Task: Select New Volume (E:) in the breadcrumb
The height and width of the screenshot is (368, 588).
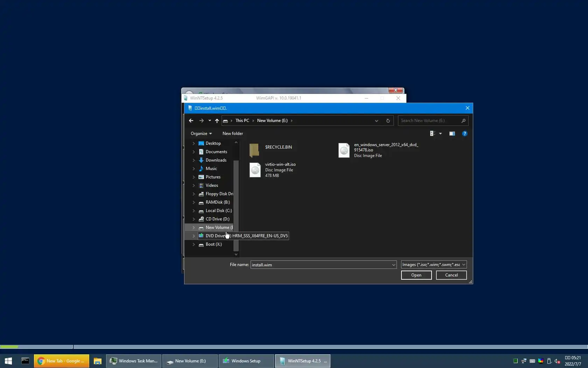Action: pos(272,121)
